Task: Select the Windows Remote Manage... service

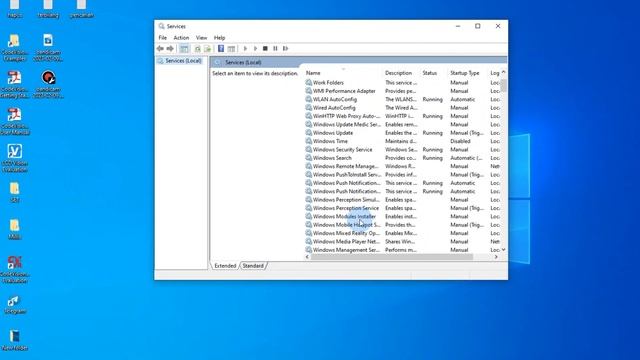Action: click(346, 166)
